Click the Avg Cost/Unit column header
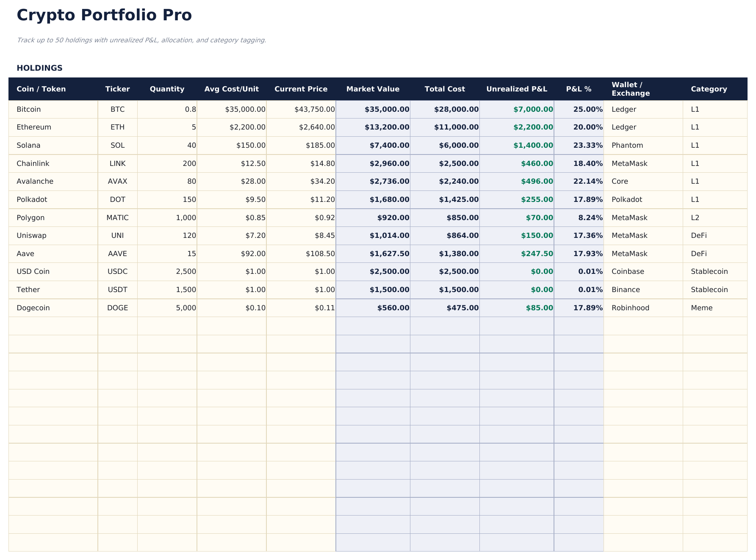The image size is (756, 560). tap(231, 89)
